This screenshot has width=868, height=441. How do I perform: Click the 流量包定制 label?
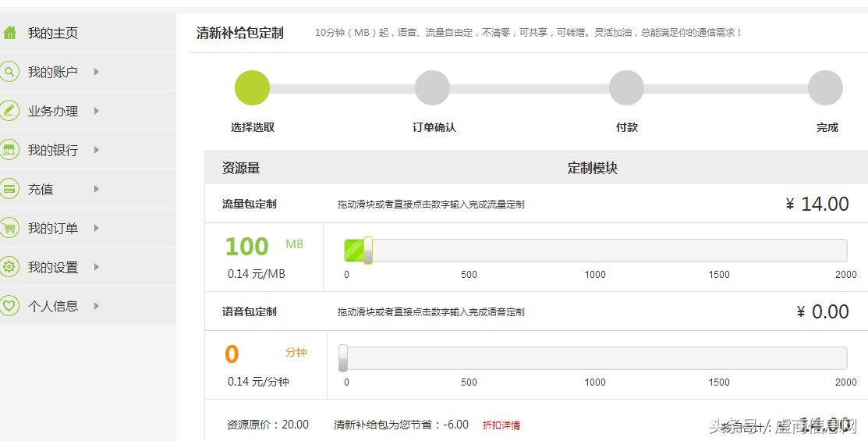[249, 204]
